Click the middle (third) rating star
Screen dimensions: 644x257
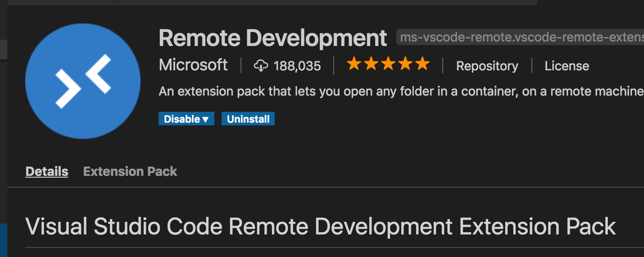pyautogui.click(x=388, y=64)
